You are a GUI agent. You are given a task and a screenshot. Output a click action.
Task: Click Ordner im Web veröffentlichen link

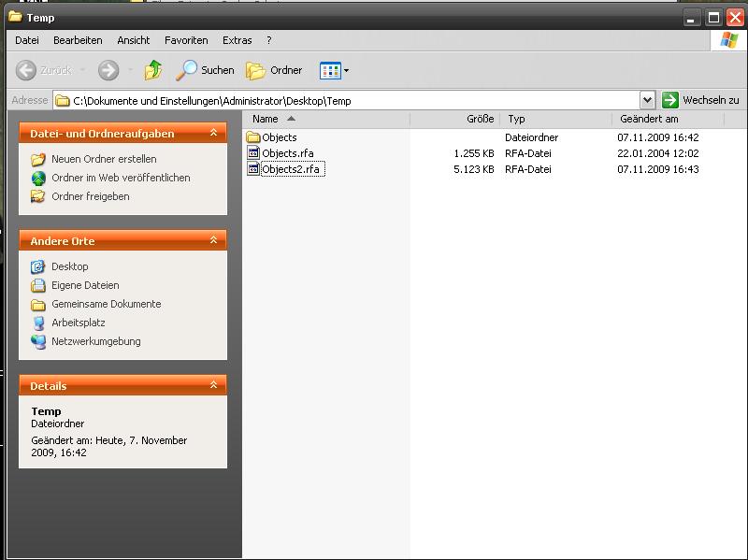click(121, 178)
